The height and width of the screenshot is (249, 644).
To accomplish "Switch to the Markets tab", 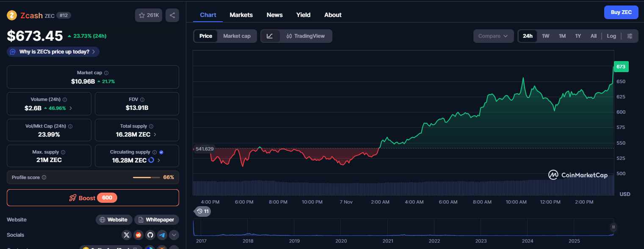I will pyautogui.click(x=241, y=15).
